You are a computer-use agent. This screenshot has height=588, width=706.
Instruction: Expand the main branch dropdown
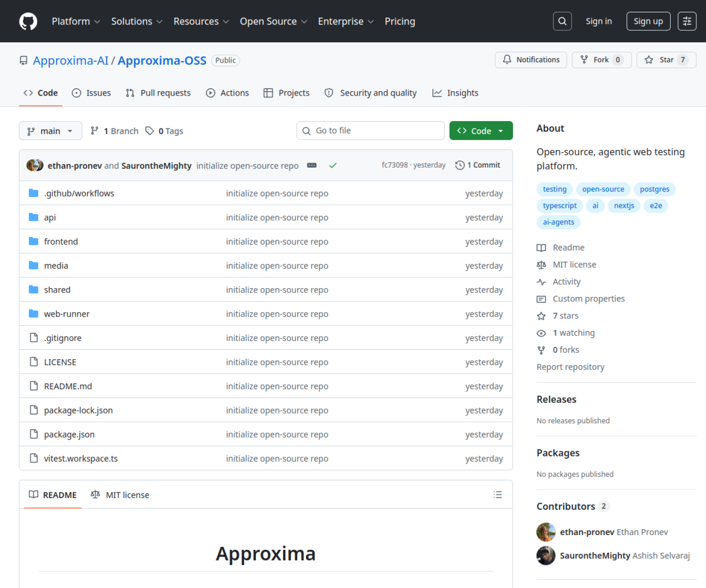[50, 131]
